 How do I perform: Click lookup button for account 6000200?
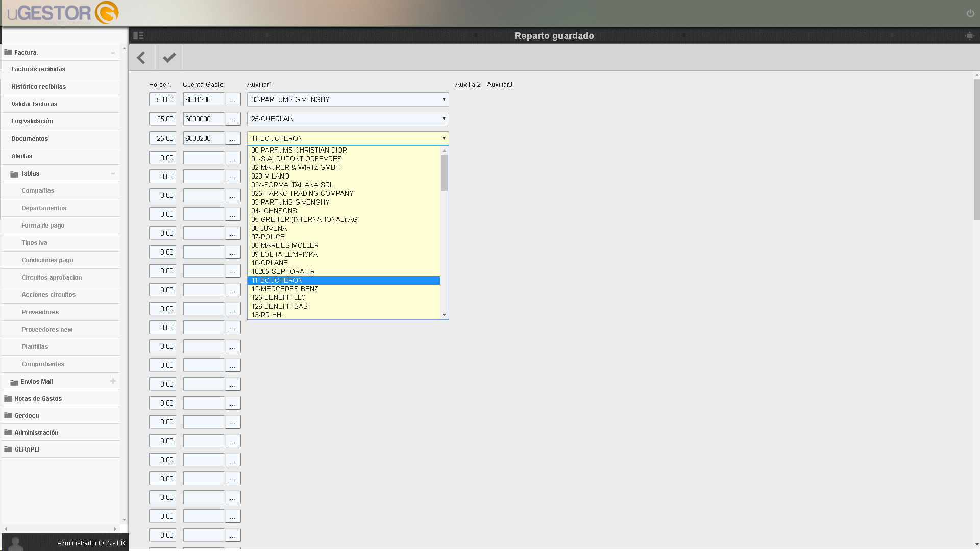233,138
